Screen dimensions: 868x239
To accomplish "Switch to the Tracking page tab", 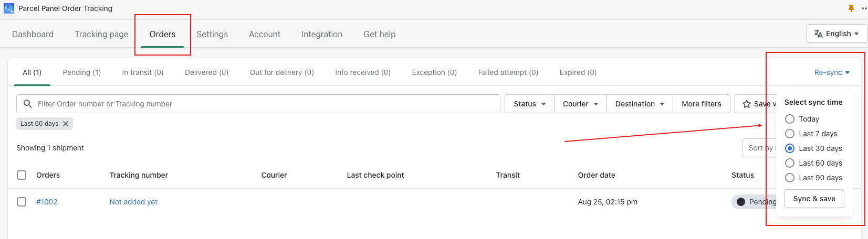I will tap(101, 34).
